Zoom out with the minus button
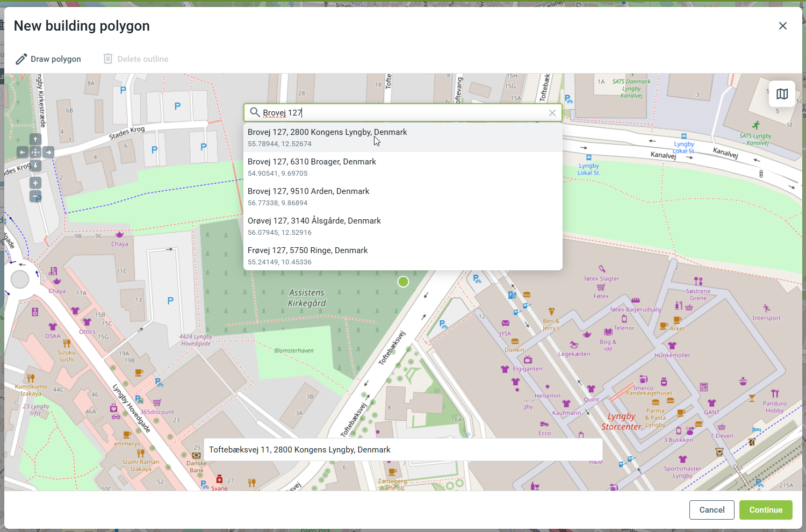The width and height of the screenshot is (806, 532). point(35,197)
